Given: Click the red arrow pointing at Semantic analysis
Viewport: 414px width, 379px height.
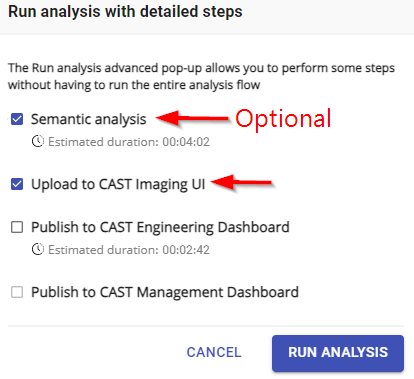Looking at the screenshot, I should pos(192,118).
